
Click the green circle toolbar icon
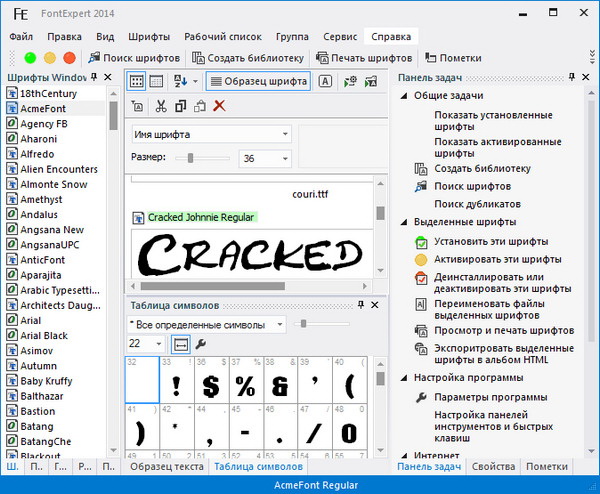pos(31,58)
